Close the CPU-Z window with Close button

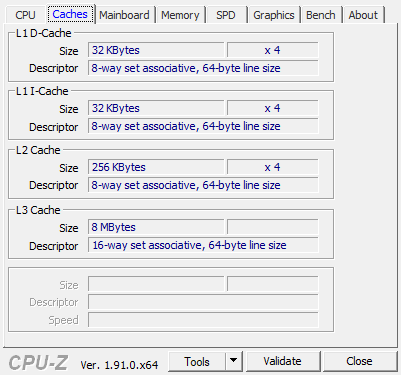pos(359,361)
